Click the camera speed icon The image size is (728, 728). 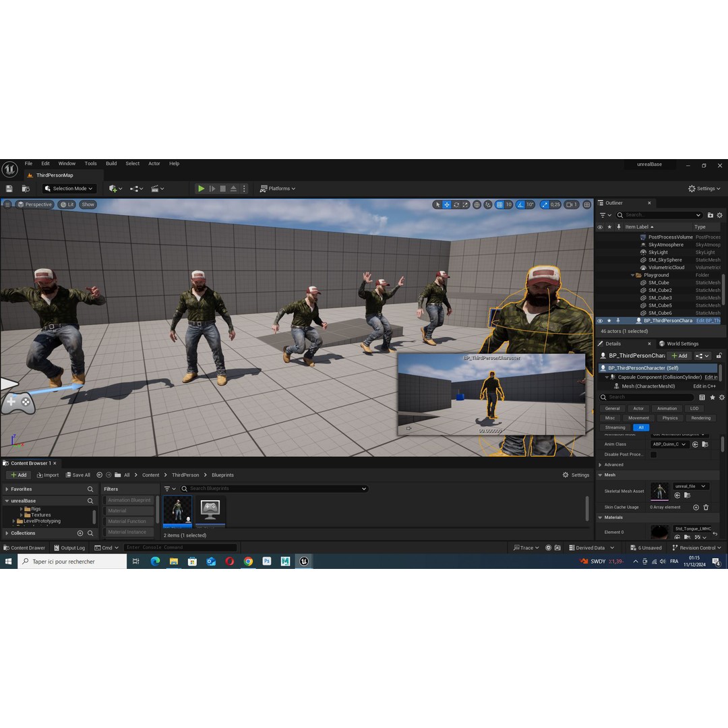point(572,205)
